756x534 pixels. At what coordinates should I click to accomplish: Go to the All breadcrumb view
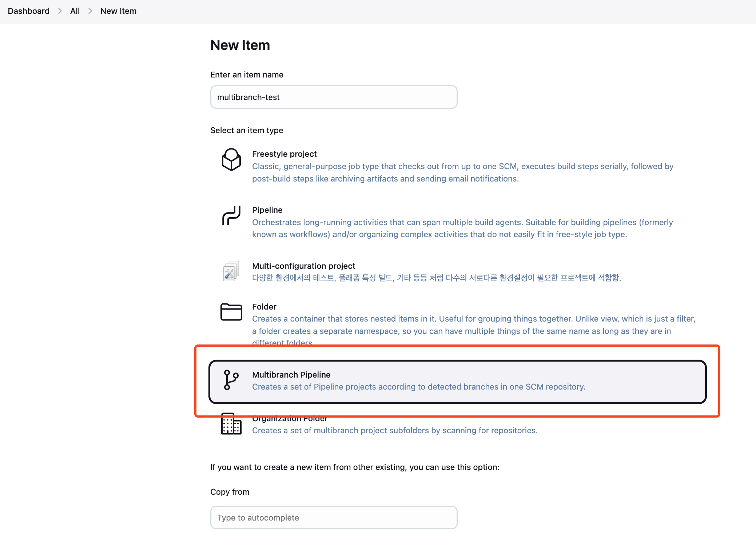click(x=75, y=11)
